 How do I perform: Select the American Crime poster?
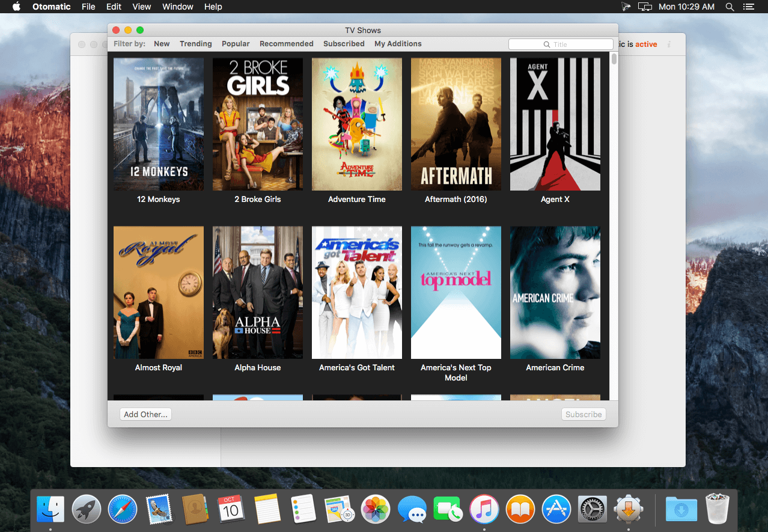[x=555, y=292]
